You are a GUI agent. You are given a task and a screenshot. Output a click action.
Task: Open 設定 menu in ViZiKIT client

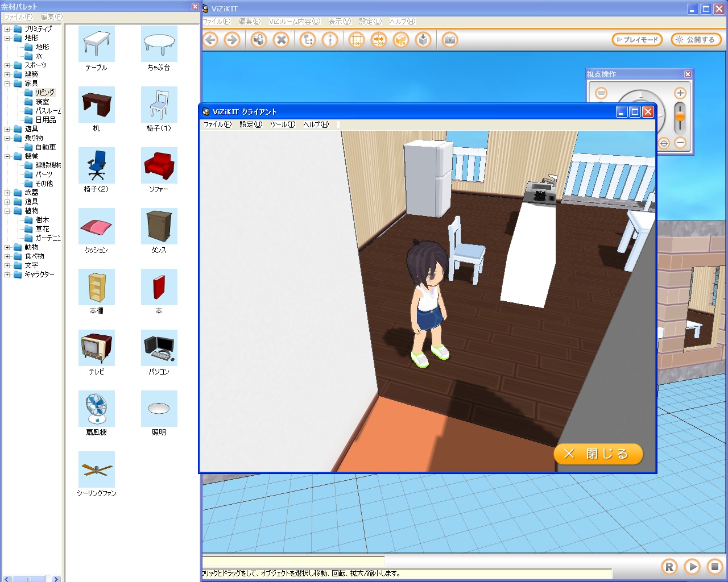pyautogui.click(x=250, y=124)
